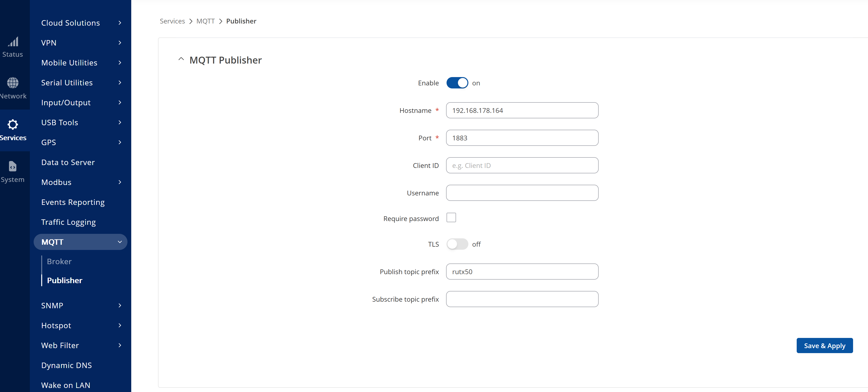
Task: Check the Require password checkbox
Action: [x=451, y=218]
